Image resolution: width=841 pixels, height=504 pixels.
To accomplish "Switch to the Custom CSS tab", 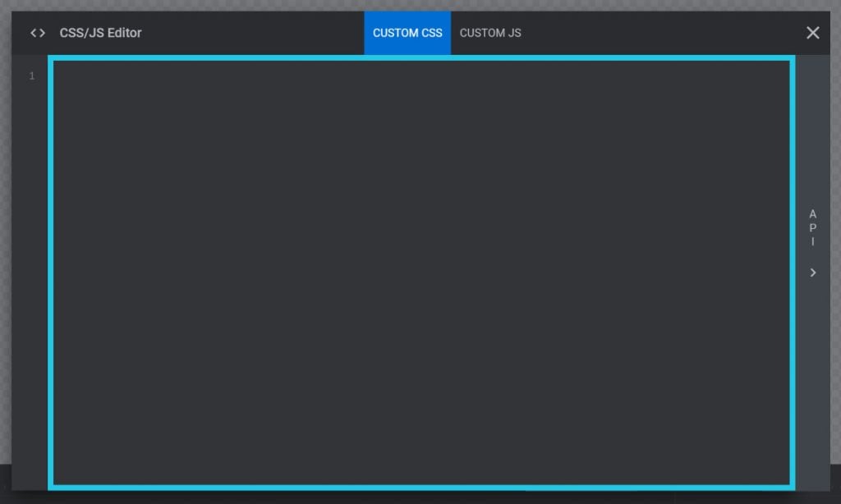I will click(x=407, y=33).
